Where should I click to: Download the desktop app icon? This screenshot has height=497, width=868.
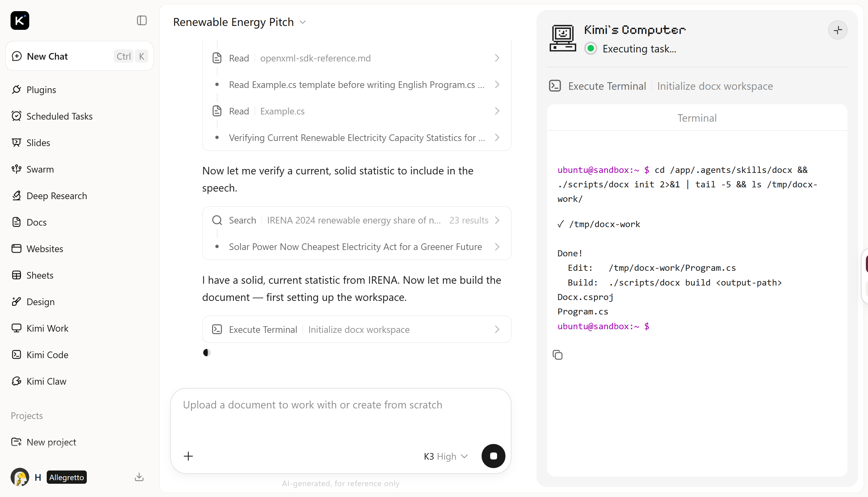139,477
